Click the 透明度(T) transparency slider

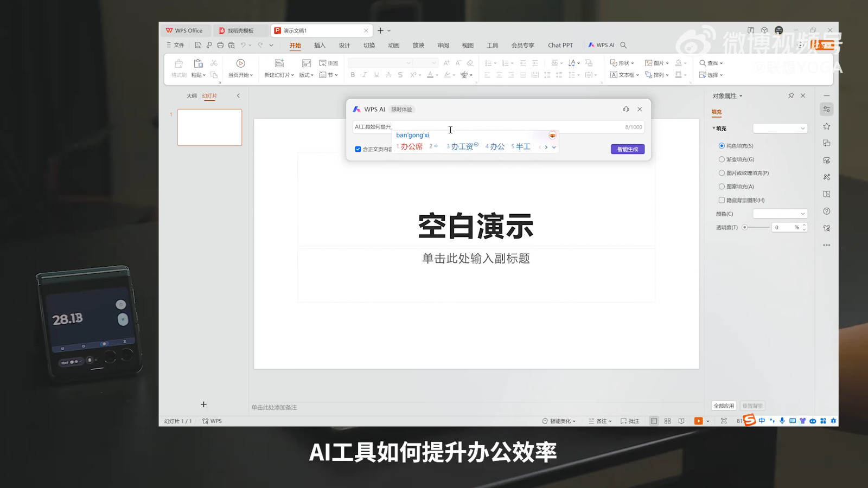tap(756, 227)
